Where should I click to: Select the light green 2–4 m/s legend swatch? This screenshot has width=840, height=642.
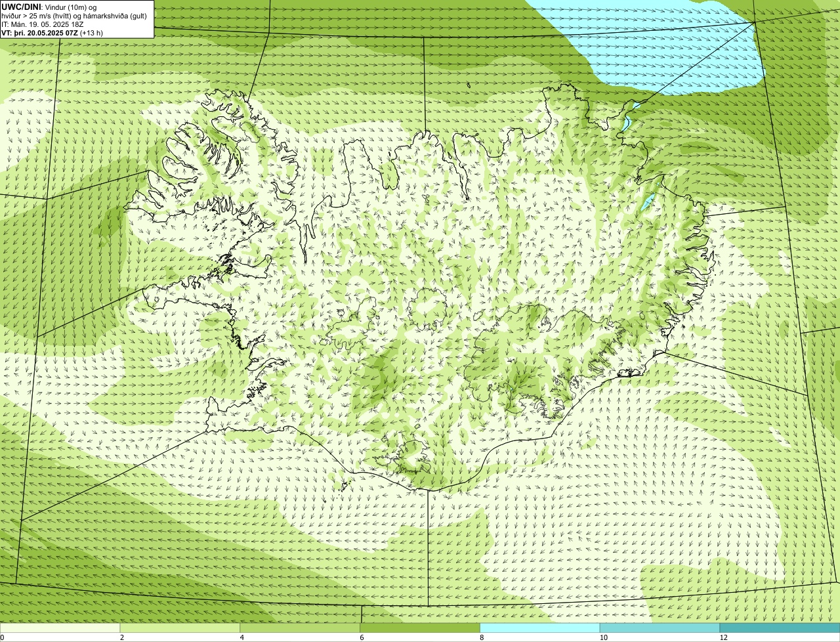180,628
